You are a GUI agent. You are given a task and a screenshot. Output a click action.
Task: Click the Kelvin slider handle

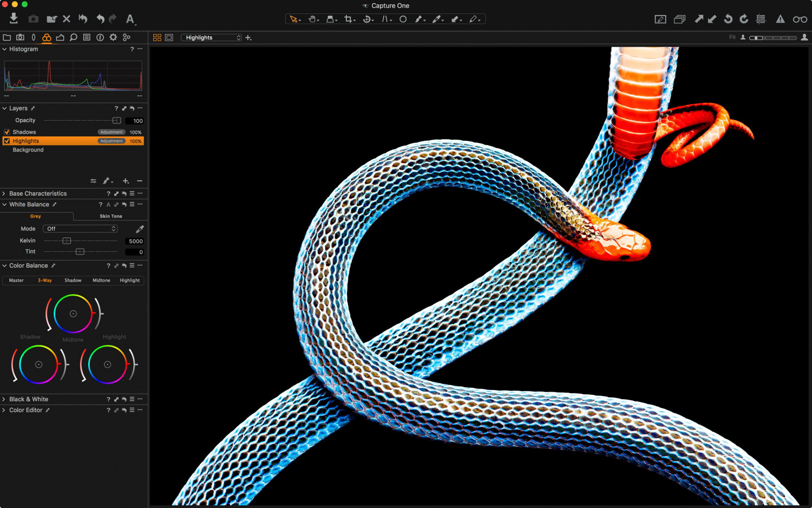(67, 241)
